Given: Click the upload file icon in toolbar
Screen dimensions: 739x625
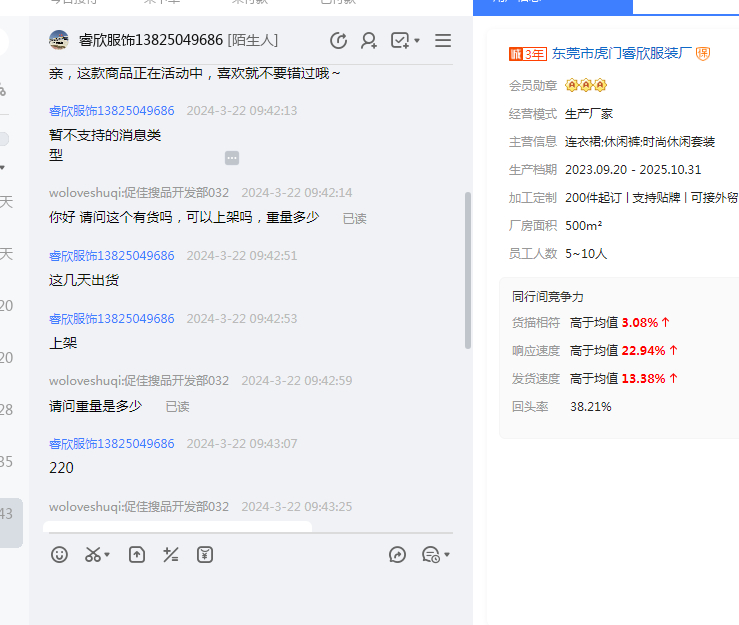Looking at the screenshot, I should pyautogui.click(x=137, y=554).
